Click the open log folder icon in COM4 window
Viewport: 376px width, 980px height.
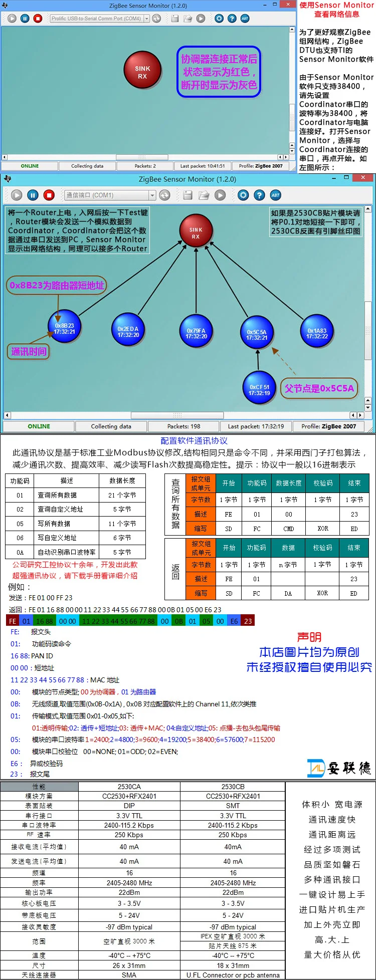tap(187, 19)
